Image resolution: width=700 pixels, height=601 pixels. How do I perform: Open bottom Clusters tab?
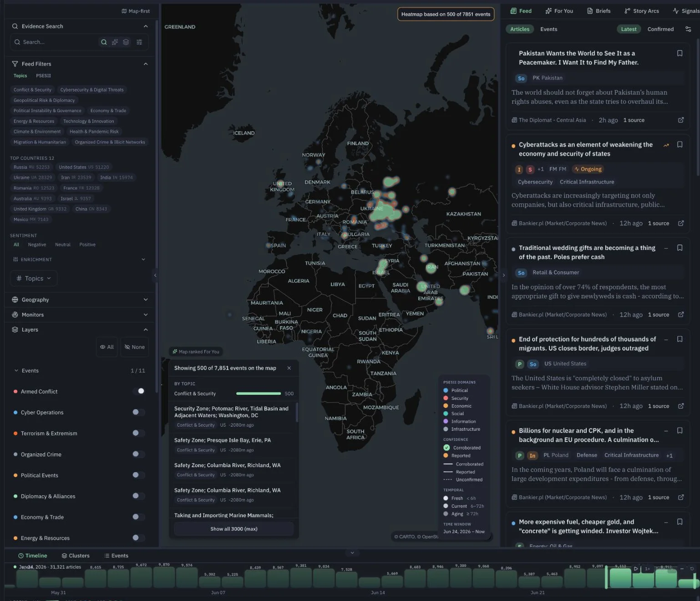tap(76, 555)
